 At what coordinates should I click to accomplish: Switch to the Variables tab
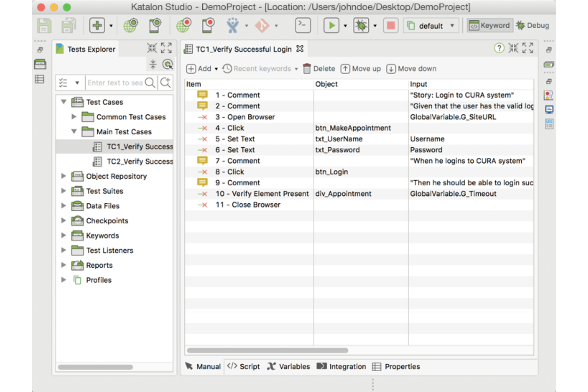[288, 366]
